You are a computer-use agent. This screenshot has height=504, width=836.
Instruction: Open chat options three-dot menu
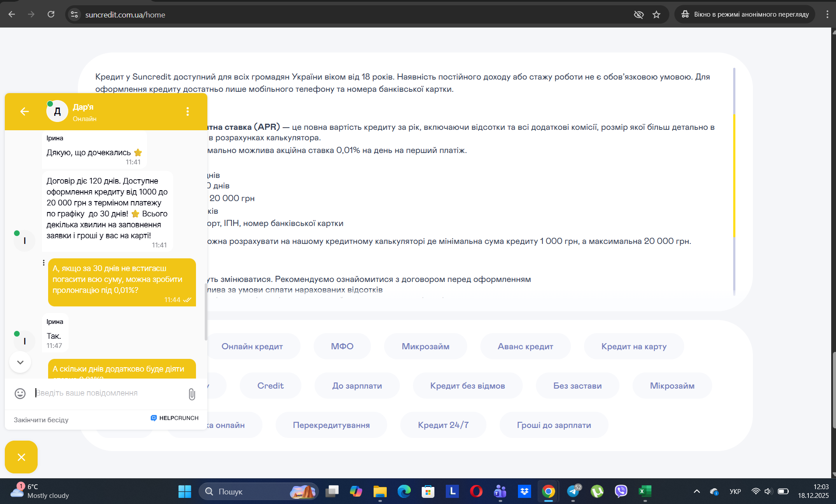coord(188,112)
